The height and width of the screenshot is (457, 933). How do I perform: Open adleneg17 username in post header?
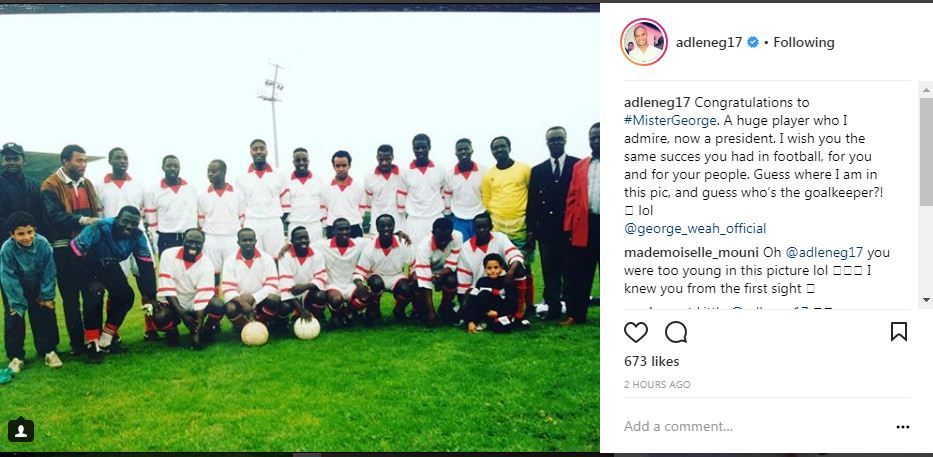(x=709, y=42)
